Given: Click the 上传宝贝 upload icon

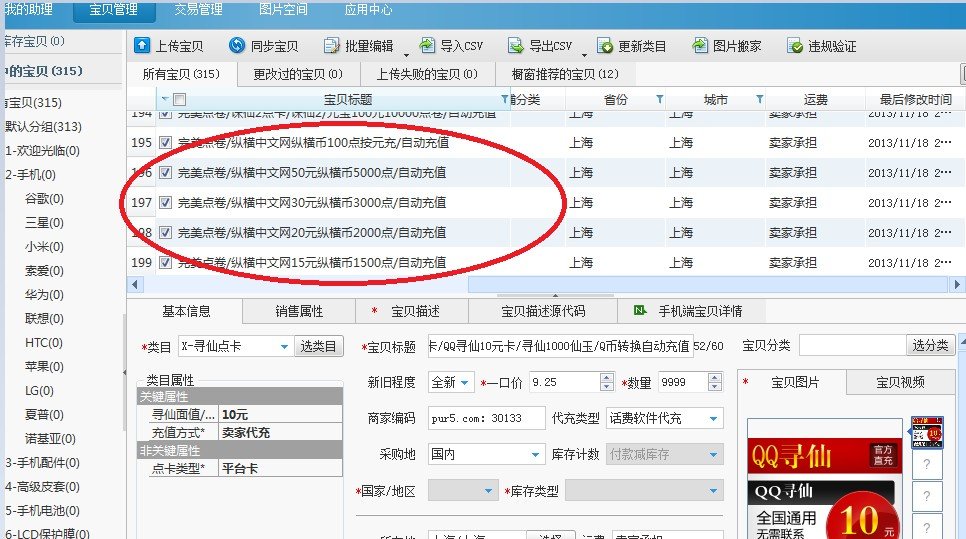Looking at the screenshot, I should pyautogui.click(x=142, y=46).
